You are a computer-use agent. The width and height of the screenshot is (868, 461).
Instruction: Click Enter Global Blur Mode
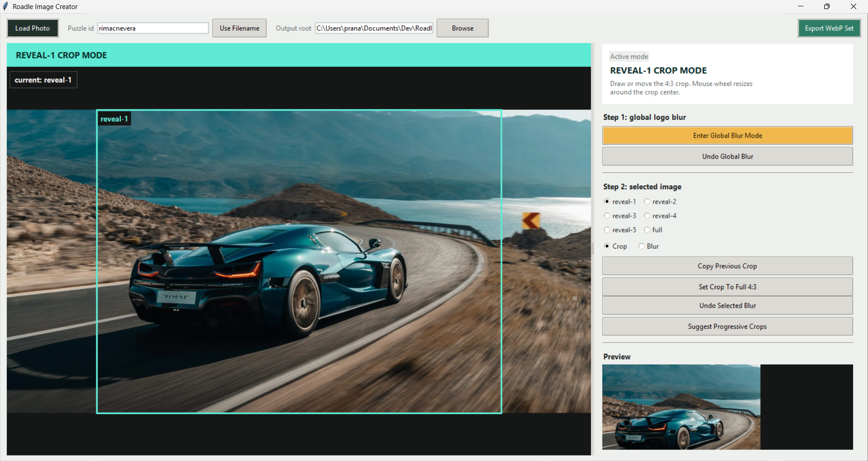727,136
